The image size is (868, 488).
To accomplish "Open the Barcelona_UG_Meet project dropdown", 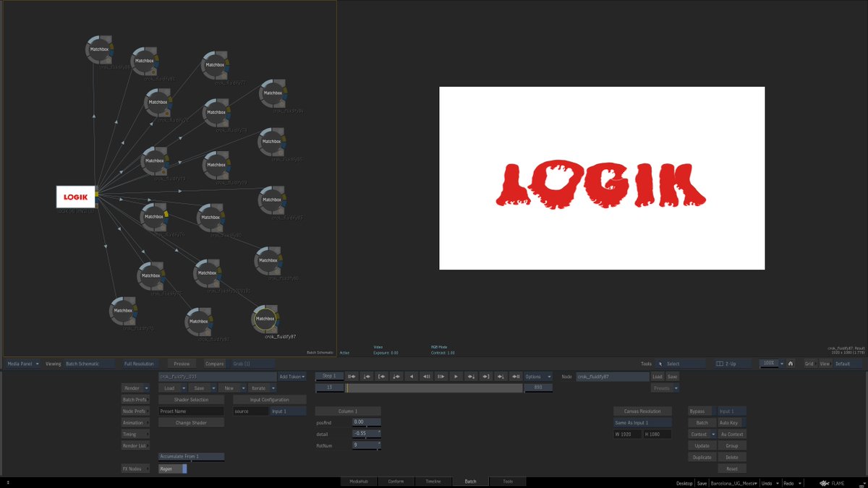I will (734, 482).
